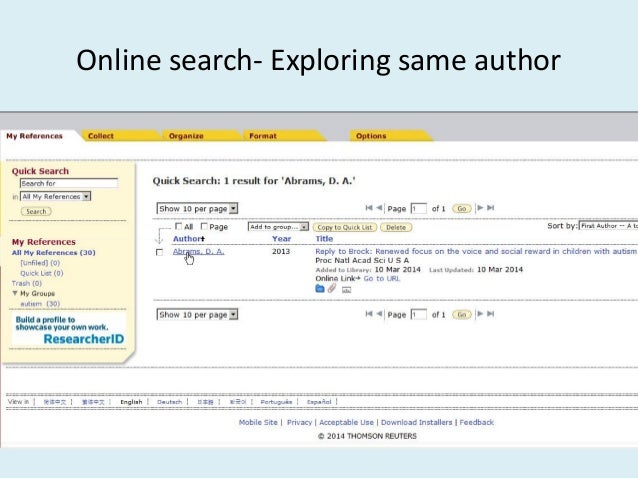Open the folder icon under the reference
This screenshot has width=638, height=479.
[x=320, y=289]
